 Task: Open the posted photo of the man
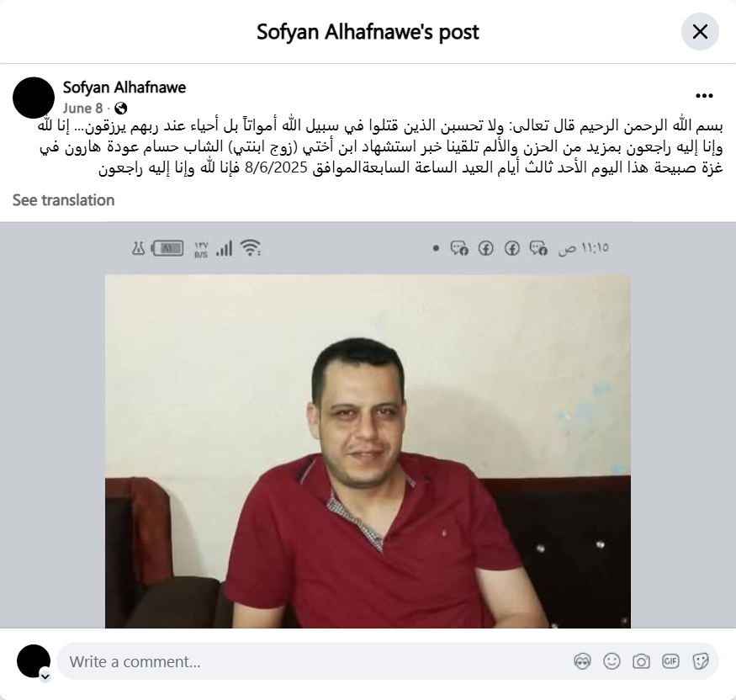point(368,451)
